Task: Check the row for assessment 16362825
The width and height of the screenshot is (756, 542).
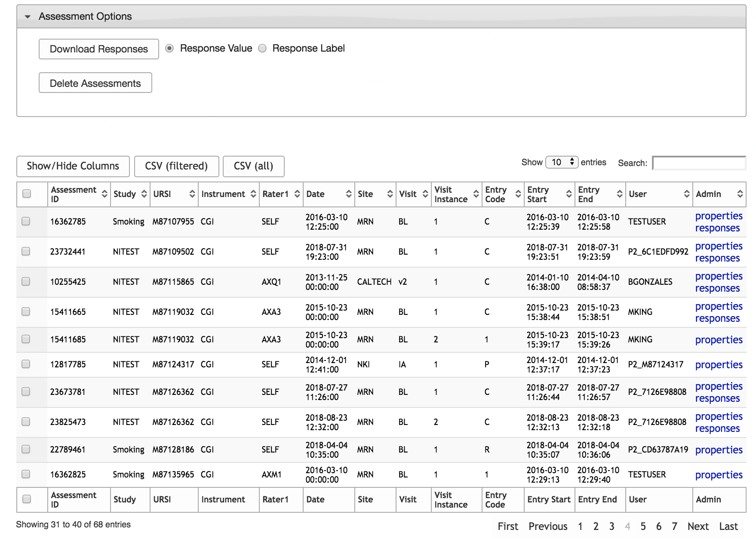Action: click(26, 474)
